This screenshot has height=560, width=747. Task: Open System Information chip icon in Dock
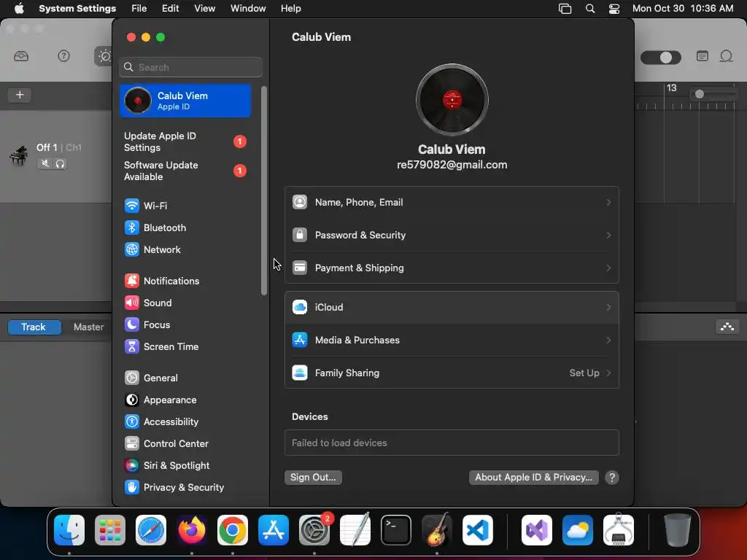tap(619, 530)
